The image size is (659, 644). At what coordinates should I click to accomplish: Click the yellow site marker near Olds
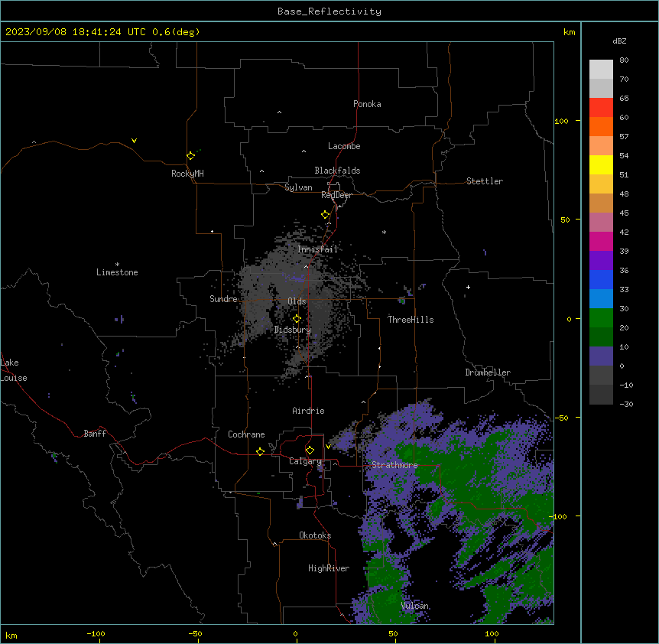click(x=297, y=319)
